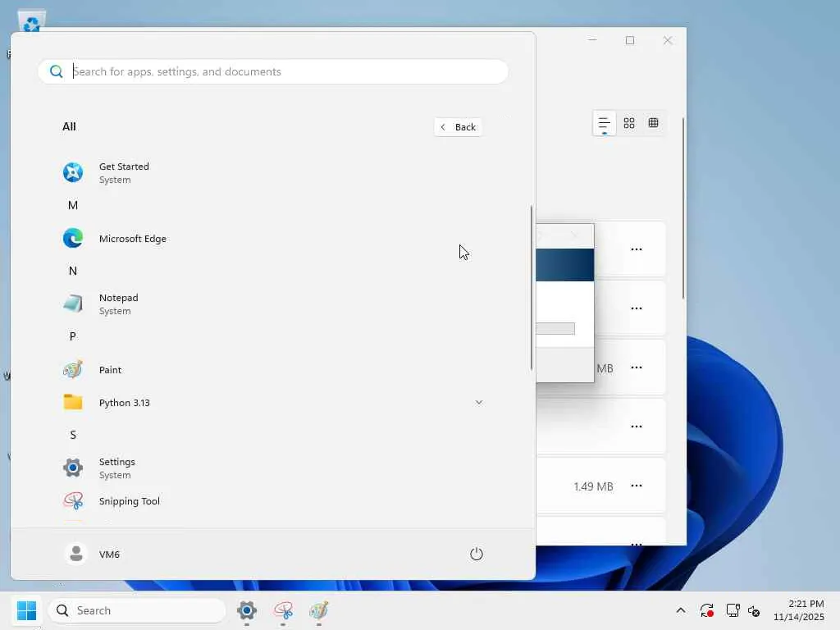Open the Power options button
The height and width of the screenshot is (630, 840).
click(x=477, y=554)
